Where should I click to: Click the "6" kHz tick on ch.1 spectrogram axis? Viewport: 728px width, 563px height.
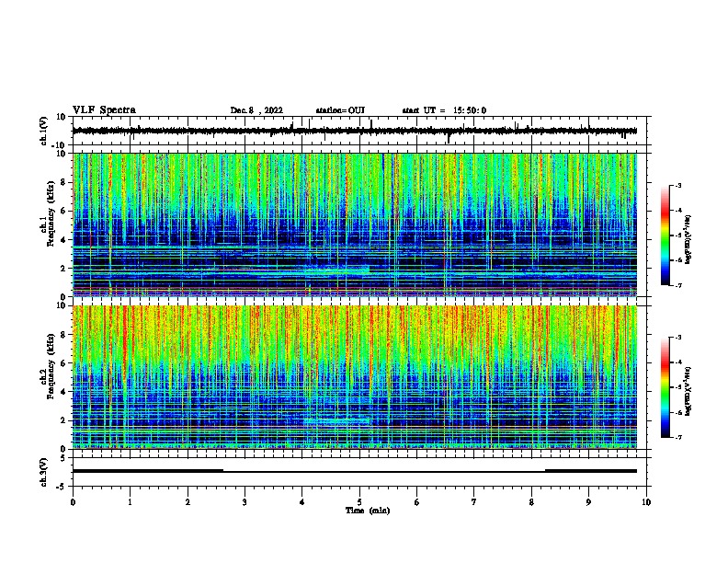point(63,211)
